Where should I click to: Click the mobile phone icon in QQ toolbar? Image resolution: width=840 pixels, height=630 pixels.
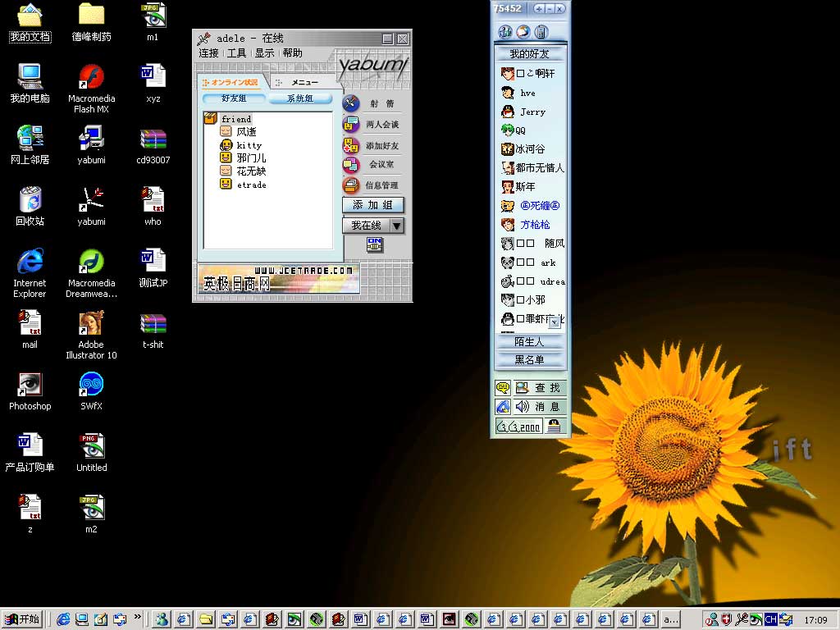541,32
